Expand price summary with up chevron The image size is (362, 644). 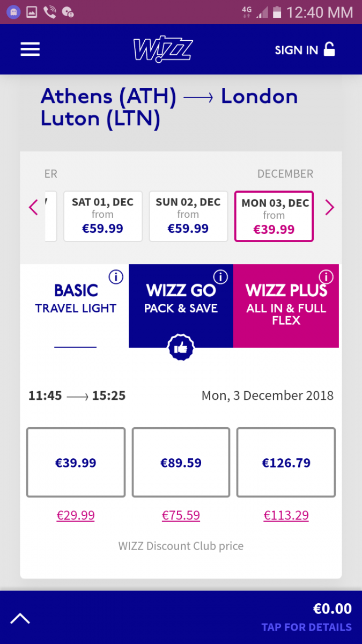tap(20, 618)
